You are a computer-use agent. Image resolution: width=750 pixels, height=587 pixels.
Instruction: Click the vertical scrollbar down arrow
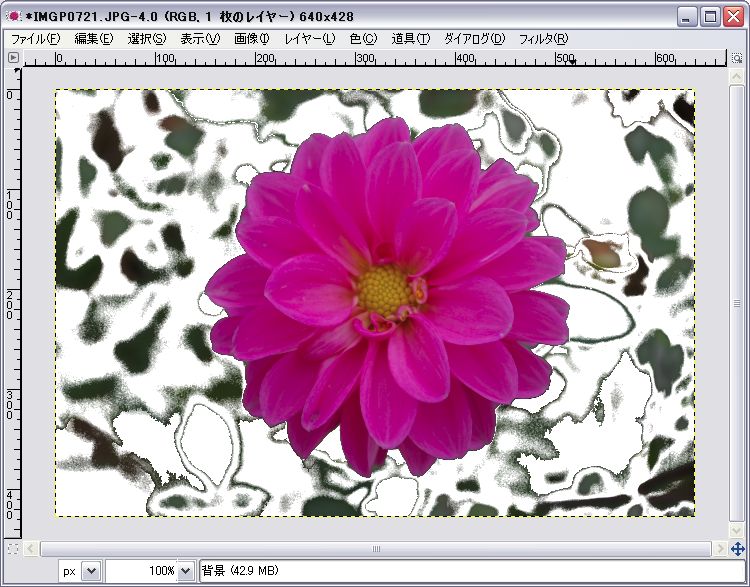(x=737, y=529)
